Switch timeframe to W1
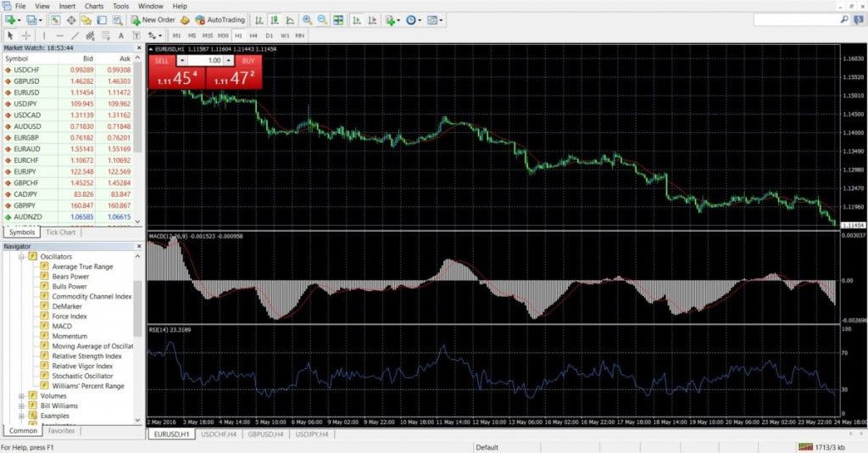This screenshot has width=868, height=453. [x=285, y=36]
